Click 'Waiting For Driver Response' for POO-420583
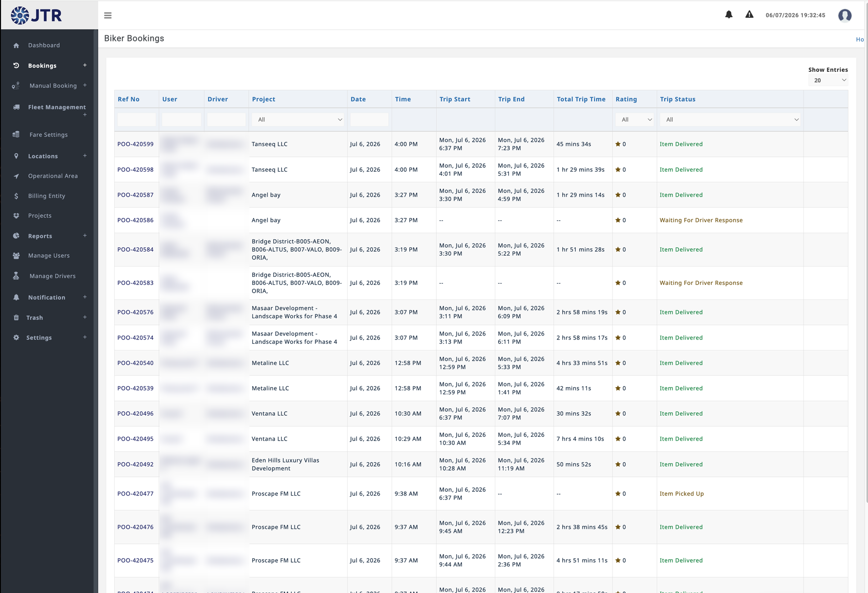 (701, 283)
